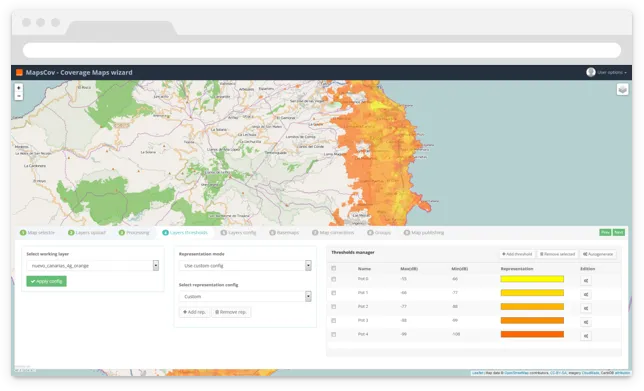The height and width of the screenshot is (391, 644).
Task: Click the Pot 4 name cell
Action: click(x=363, y=334)
